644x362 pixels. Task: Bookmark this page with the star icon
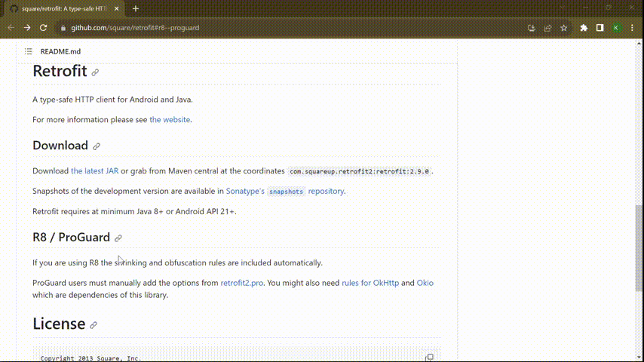pyautogui.click(x=563, y=28)
